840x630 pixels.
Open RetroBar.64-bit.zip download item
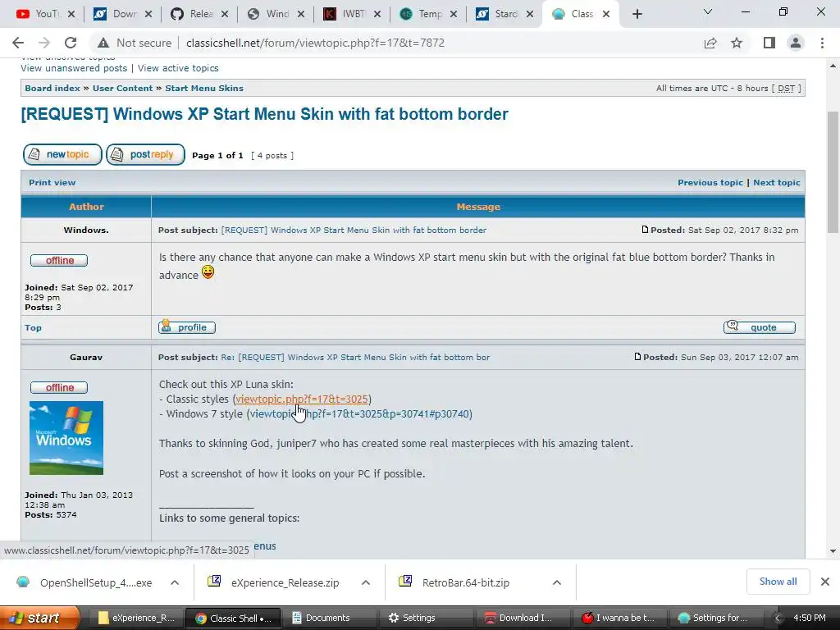click(x=455, y=582)
